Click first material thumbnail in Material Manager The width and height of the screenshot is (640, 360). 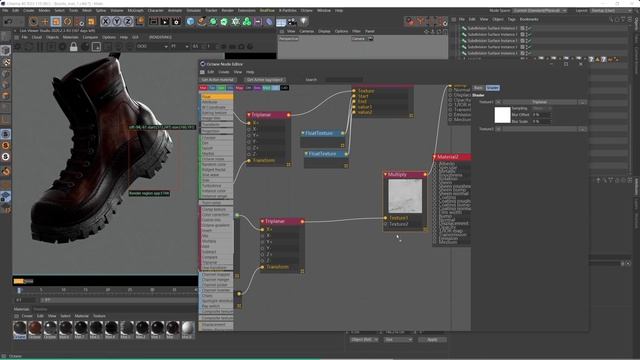20,329
